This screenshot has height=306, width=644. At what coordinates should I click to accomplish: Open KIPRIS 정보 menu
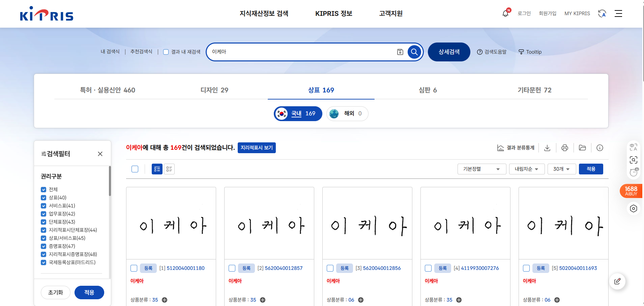coord(334,13)
